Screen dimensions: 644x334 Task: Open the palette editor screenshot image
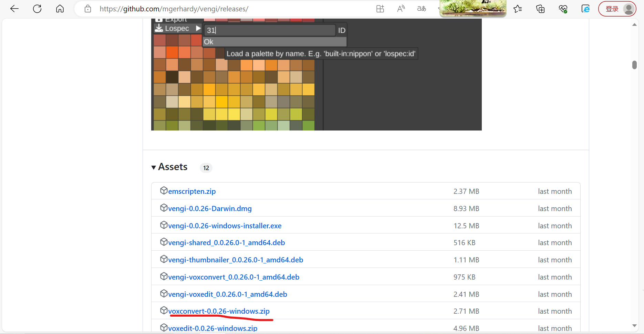point(316,74)
